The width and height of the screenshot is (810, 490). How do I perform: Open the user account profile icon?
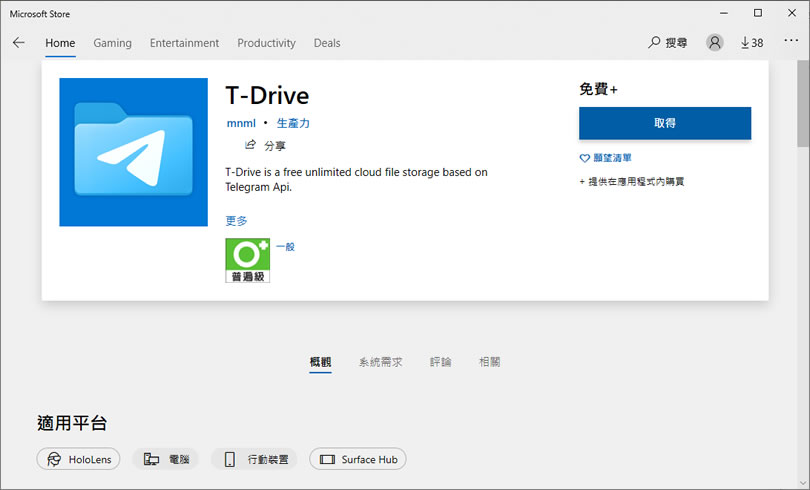pyautogui.click(x=714, y=43)
